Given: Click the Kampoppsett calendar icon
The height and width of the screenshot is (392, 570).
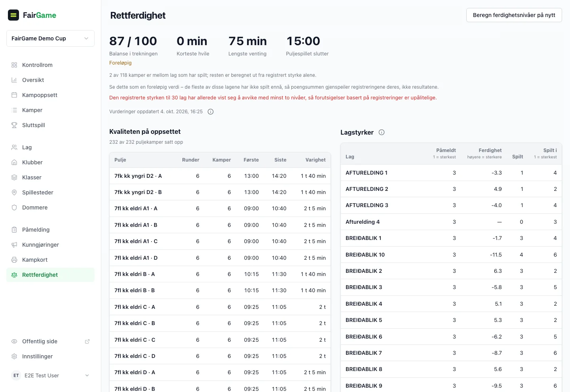Looking at the screenshot, I should pyautogui.click(x=14, y=95).
